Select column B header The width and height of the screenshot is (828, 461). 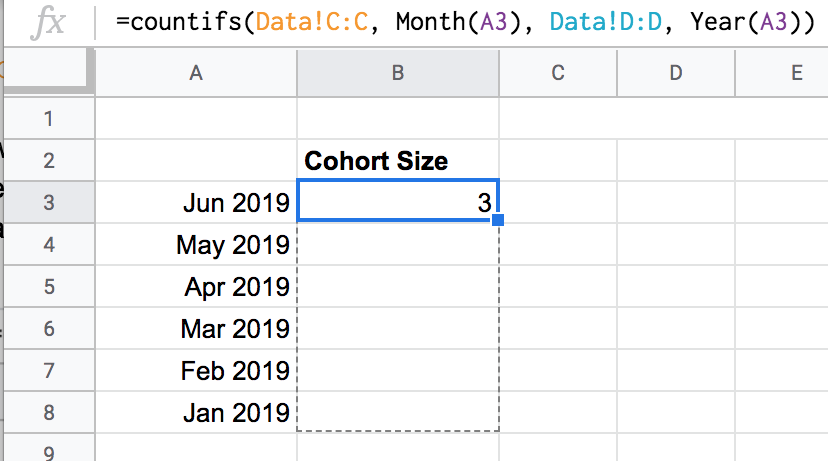(397, 72)
